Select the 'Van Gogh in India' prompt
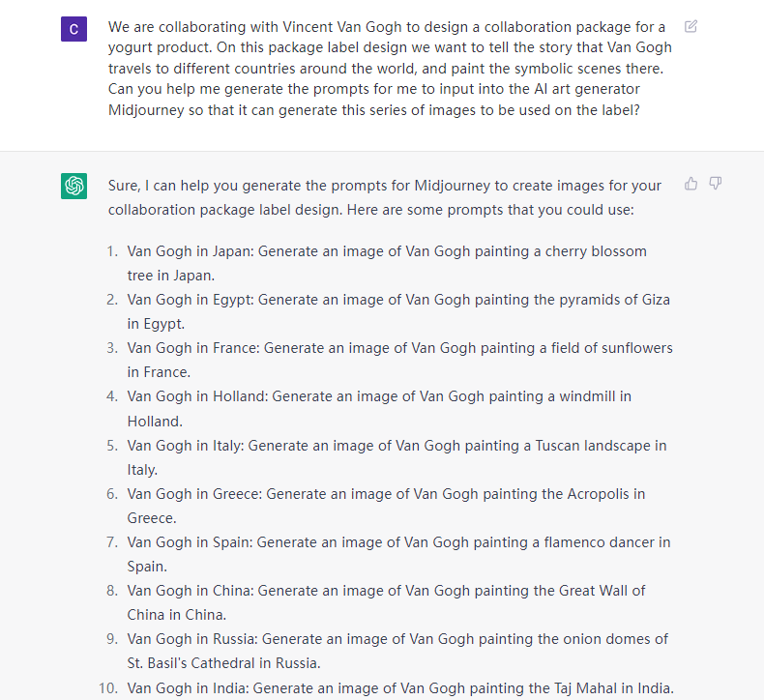The width and height of the screenshot is (764, 700). (x=399, y=687)
